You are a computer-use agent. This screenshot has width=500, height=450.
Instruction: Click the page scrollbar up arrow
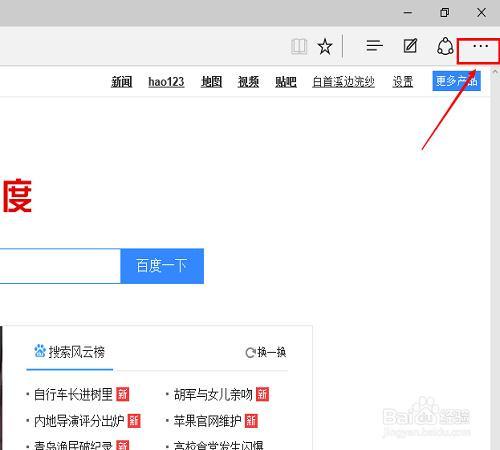pos(495,71)
